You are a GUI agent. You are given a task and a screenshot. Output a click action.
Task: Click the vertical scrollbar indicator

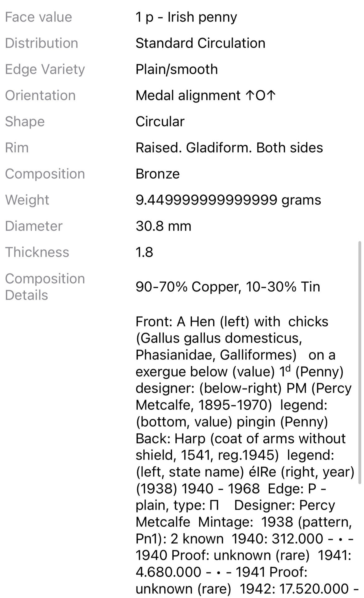point(360,363)
